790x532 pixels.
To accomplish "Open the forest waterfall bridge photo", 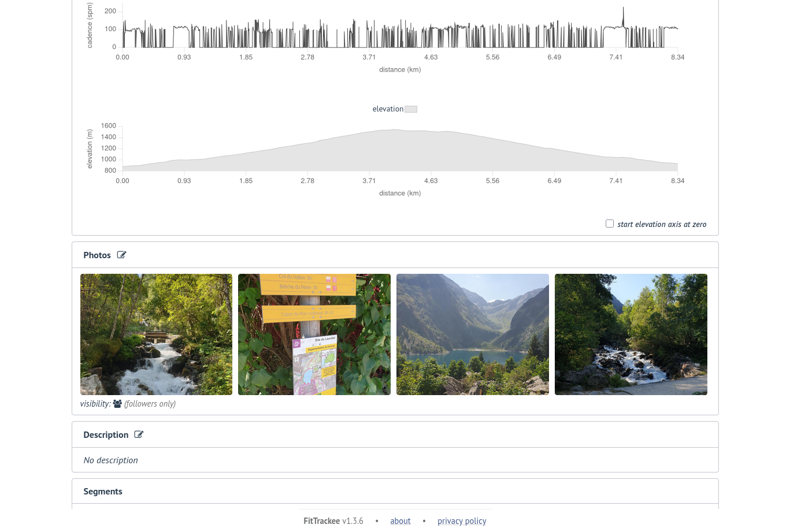I will [156, 334].
